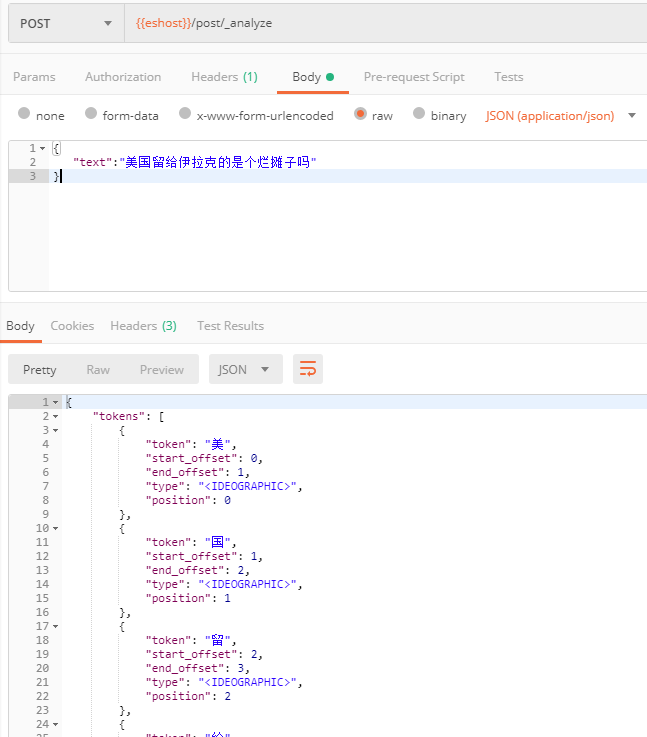The image size is (647, 737).
Task: Collapse the token object on line 24
Action: point(55,724)
